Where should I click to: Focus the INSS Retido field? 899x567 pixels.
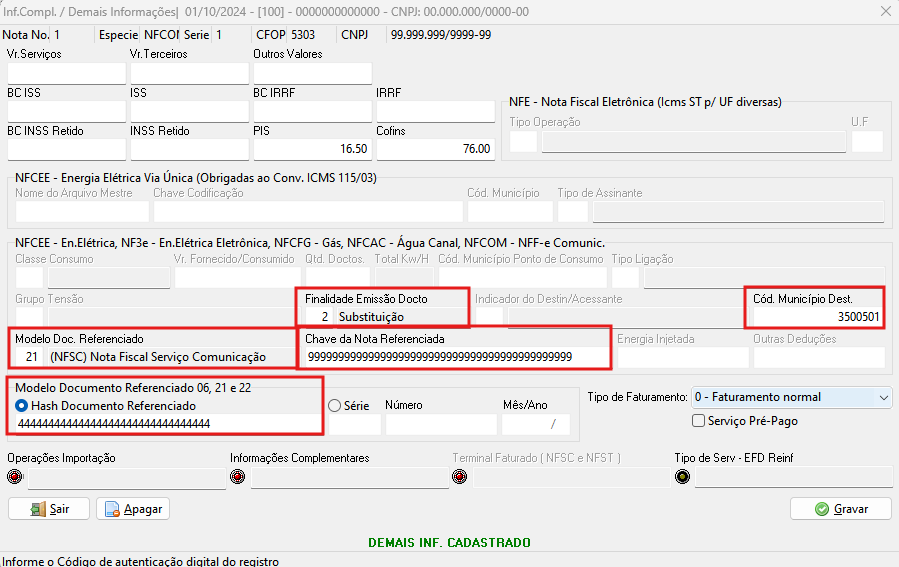(x=190, y=149)
